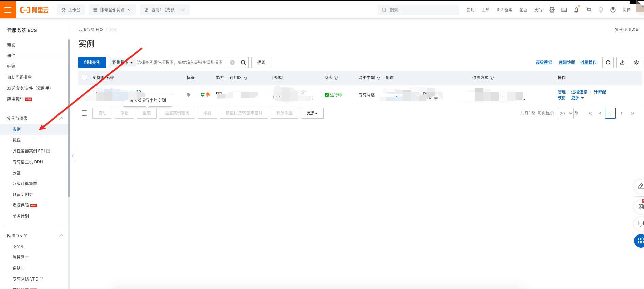Open the feedback edit floating icon
The image size is (644, 289).
[640, 186]
